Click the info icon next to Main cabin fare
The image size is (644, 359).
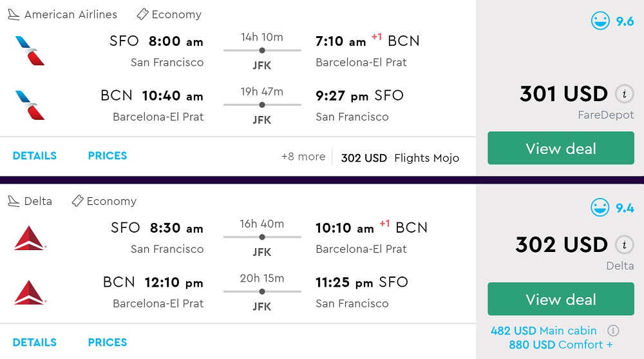pos(613,331)
